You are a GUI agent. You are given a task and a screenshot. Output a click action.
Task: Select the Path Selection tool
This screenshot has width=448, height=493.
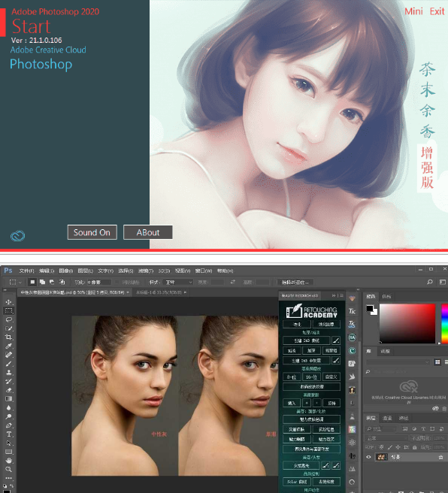tap(8, 443)
